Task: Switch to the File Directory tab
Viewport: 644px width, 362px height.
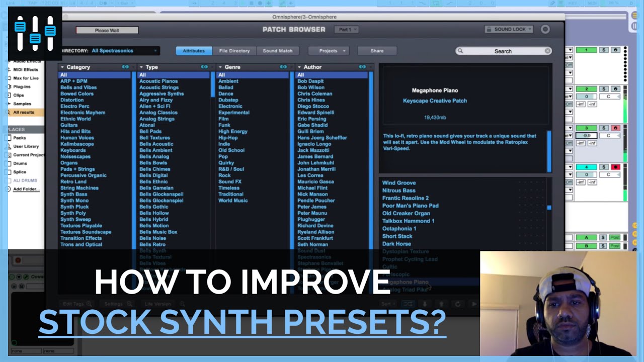Action: point(234,51)
